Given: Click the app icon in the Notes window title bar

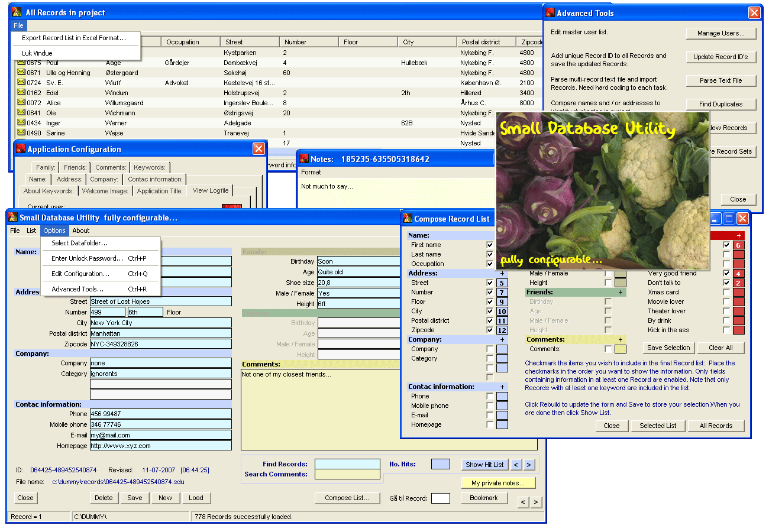Looking at the screenshot, I should [x=304, y=158].
